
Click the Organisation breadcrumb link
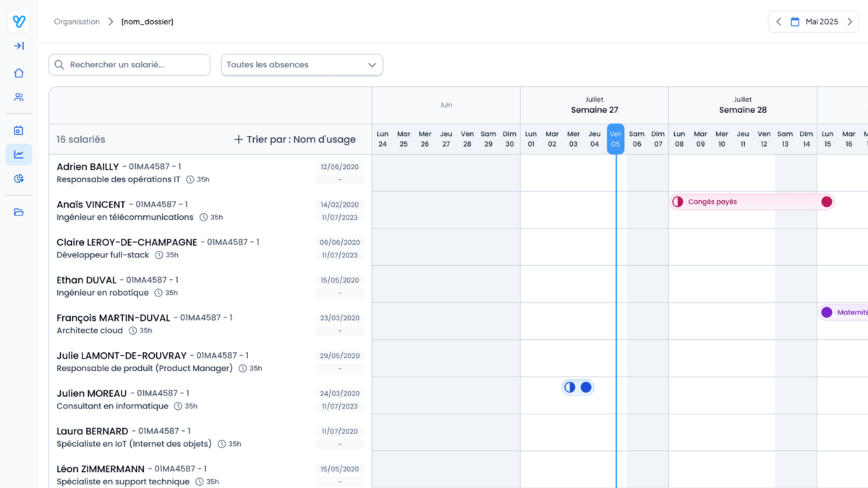tap(77, 22)
